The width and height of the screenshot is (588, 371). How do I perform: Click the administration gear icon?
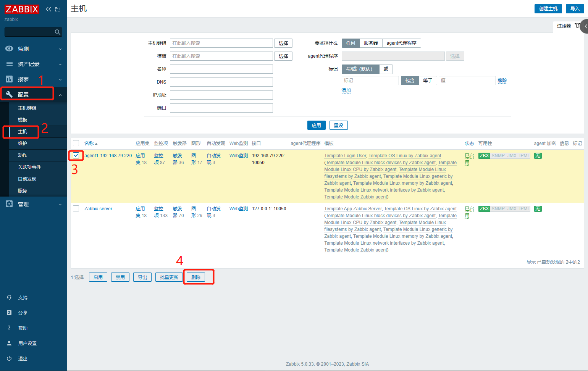click(x=9, y=204)
